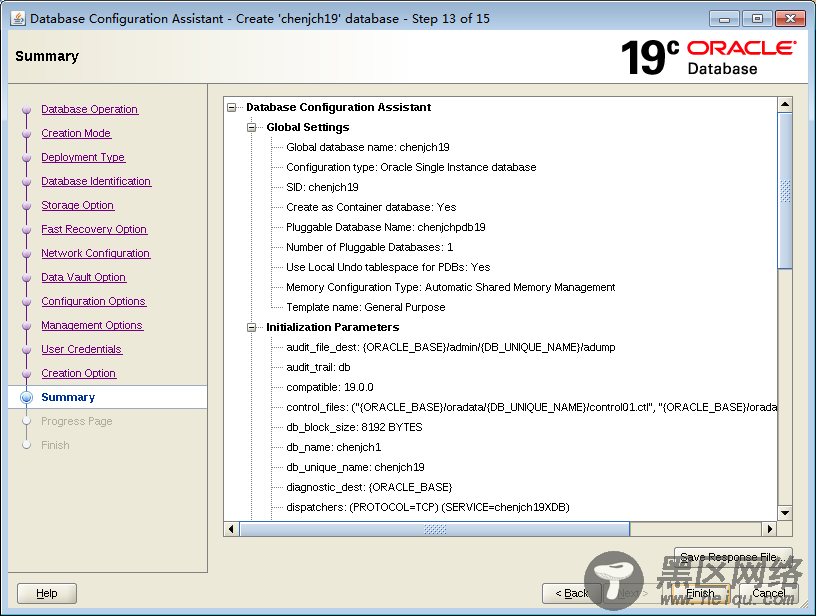Image resolution: width=816 pixels, height=616 pixels.
Task: Jump to the User Credentials step
Action: 82,349
